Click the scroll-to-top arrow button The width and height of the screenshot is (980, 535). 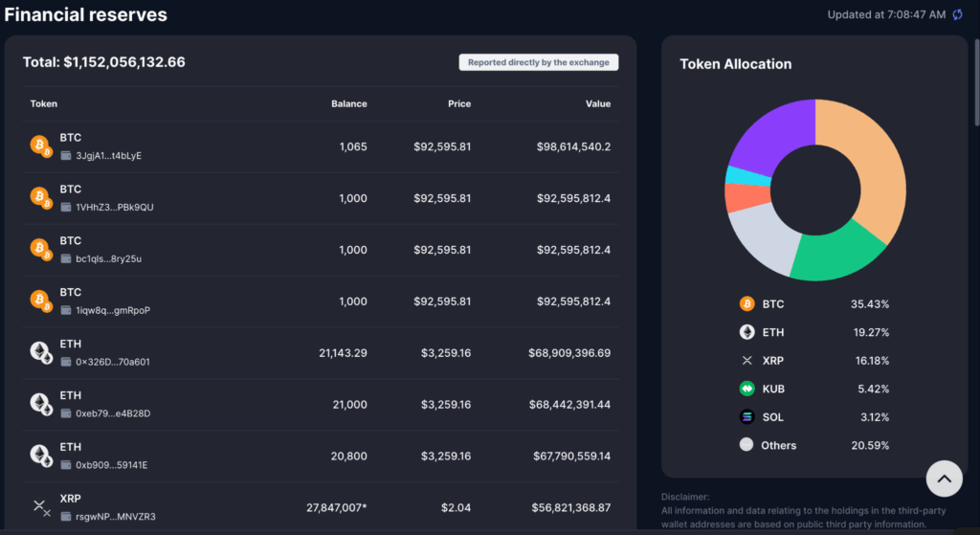point(944,478)
